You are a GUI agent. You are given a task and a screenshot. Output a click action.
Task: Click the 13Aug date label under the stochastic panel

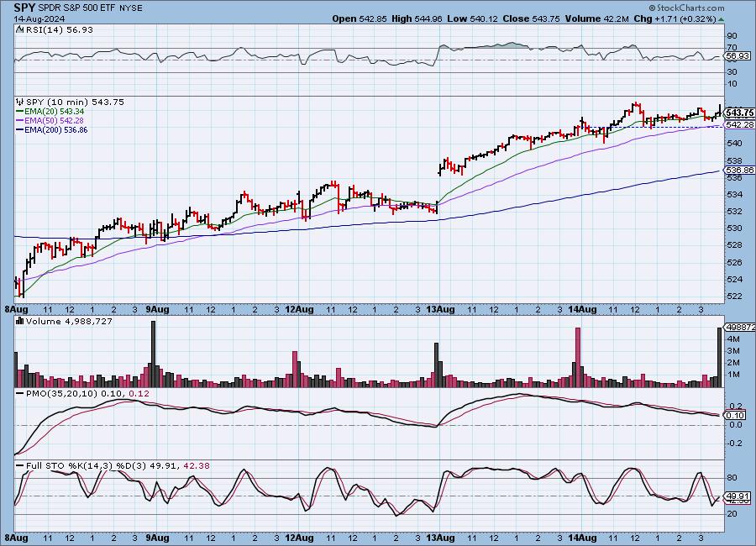tap(441, 538)
